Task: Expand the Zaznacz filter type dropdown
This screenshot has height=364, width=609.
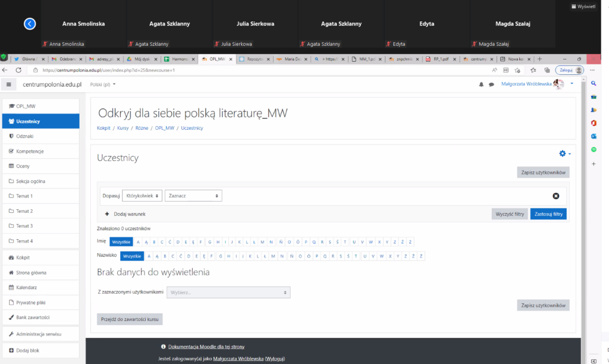Action: 194,196
